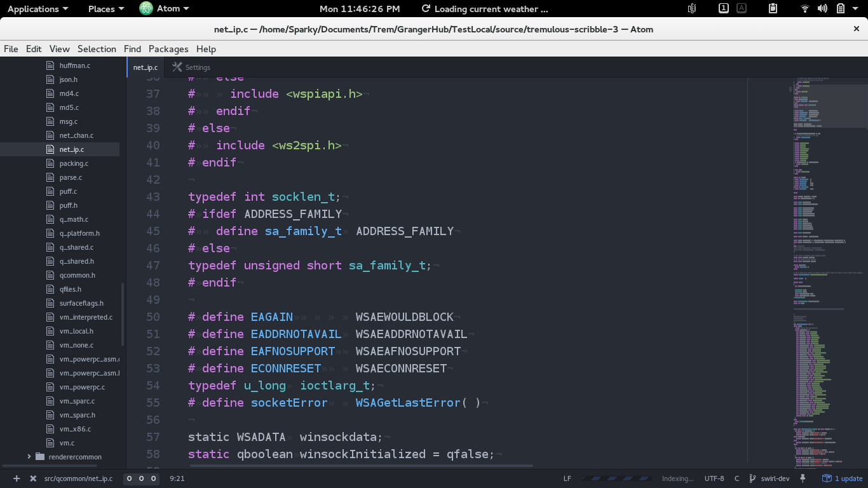Click file icon next to qcommon.h
The height and width of the screenshot is (488, 868).
click(x=51, y=275)
